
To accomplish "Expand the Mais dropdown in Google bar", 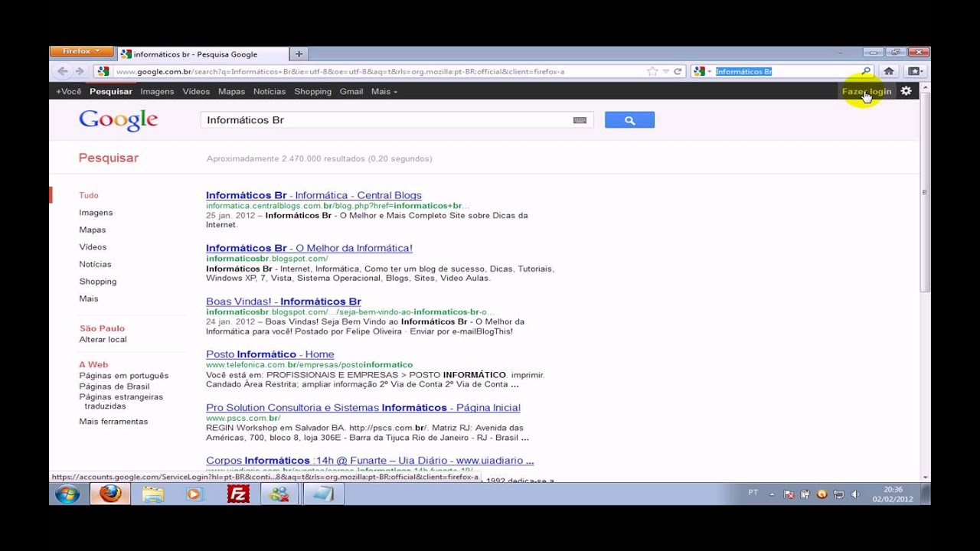I will coord(384,91).
